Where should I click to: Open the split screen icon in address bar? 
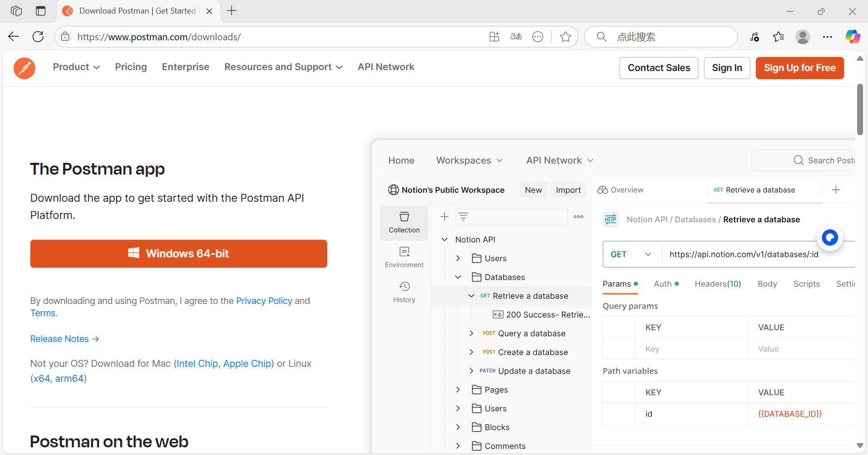point(494,37)
